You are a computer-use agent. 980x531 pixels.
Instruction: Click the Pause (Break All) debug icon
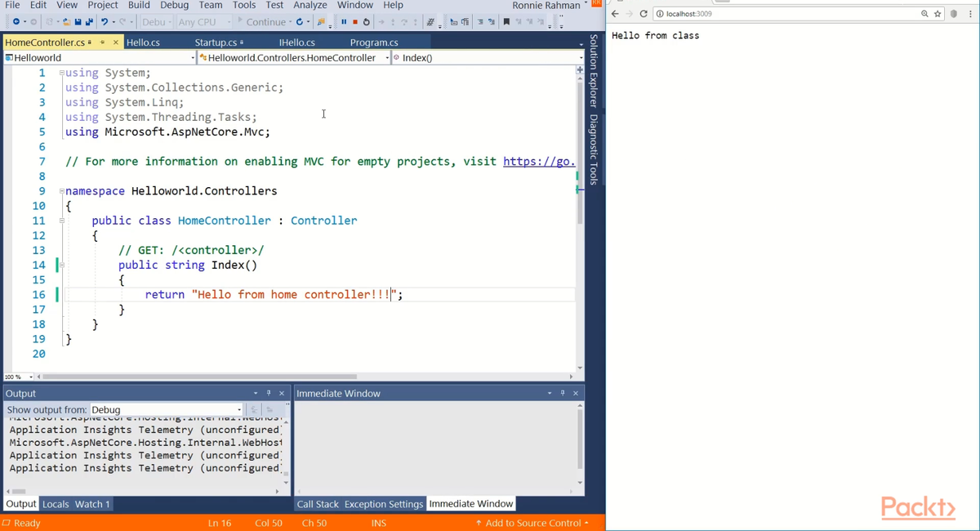pos(344,22)
